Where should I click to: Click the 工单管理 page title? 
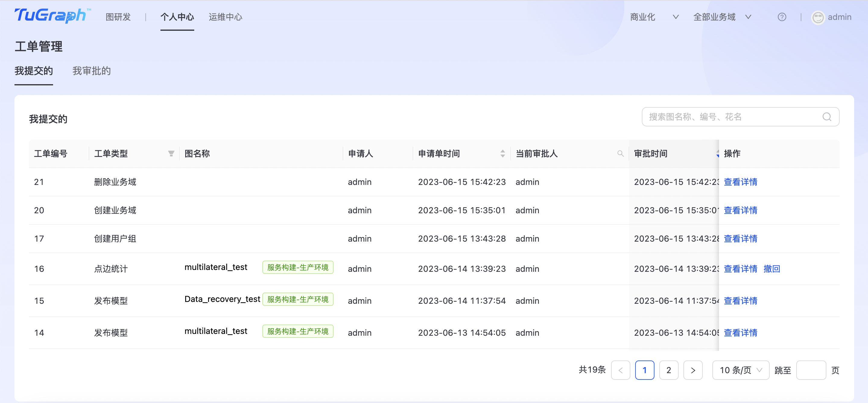pos(38,46)
